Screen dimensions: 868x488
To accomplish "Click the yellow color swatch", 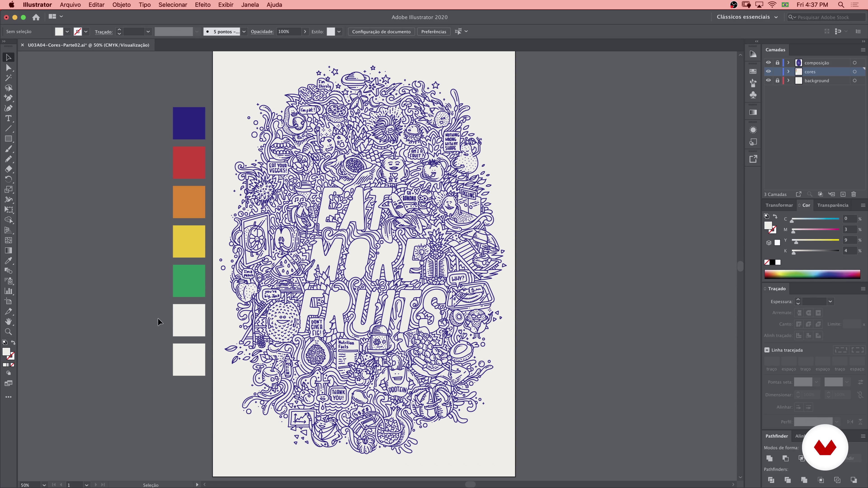I will click(x=189, y=242).
